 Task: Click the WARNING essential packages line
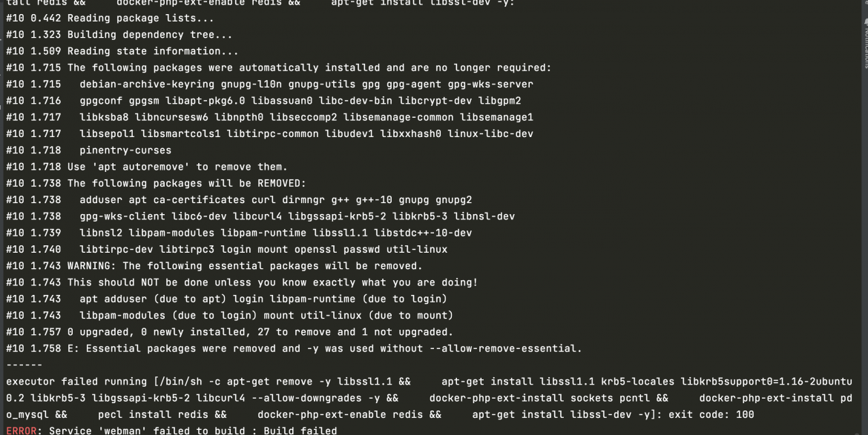click(x=214, y=266)
